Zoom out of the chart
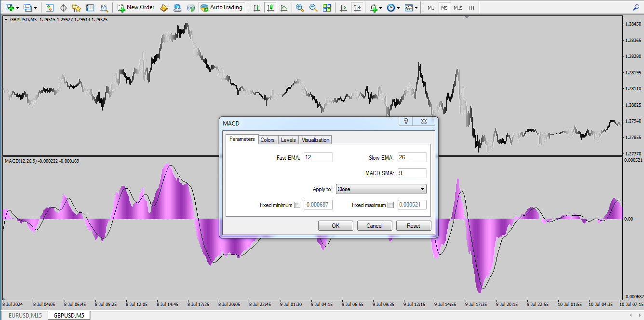Screen dimensions: 644x320 click(x=313, y=8)
